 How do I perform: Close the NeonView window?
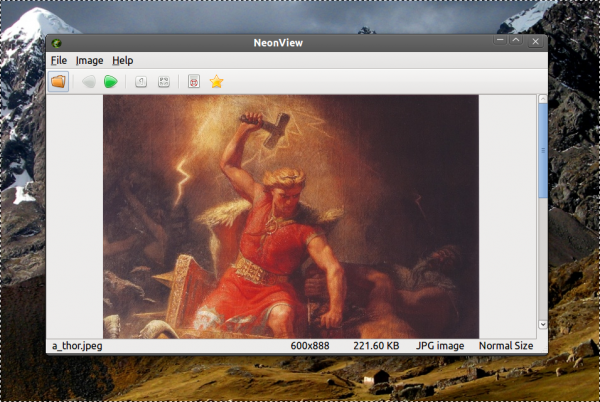tap(535, 41)
